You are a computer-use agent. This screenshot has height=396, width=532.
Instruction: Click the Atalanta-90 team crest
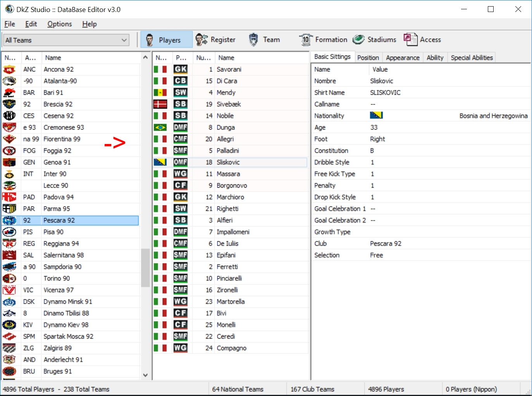(x=9, y=81)
